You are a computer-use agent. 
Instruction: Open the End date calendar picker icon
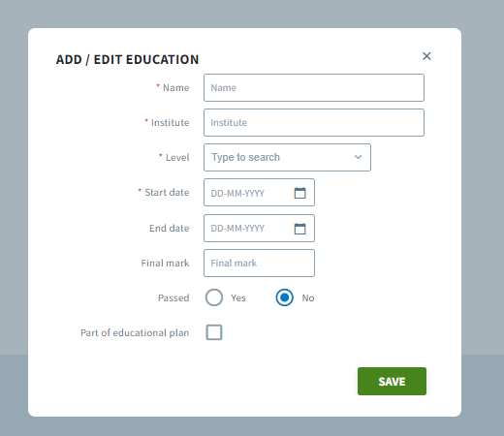click(299, 229)
